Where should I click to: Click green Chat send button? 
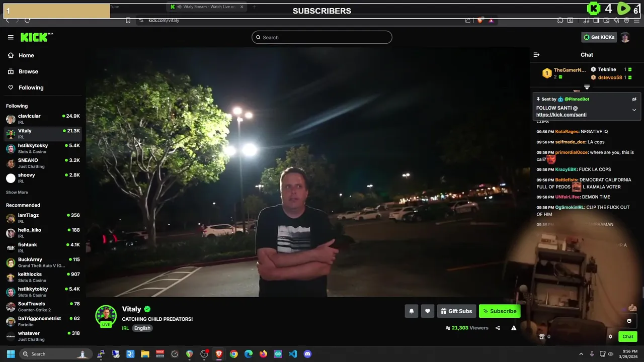pyautogui.click(x=628, y=337)
